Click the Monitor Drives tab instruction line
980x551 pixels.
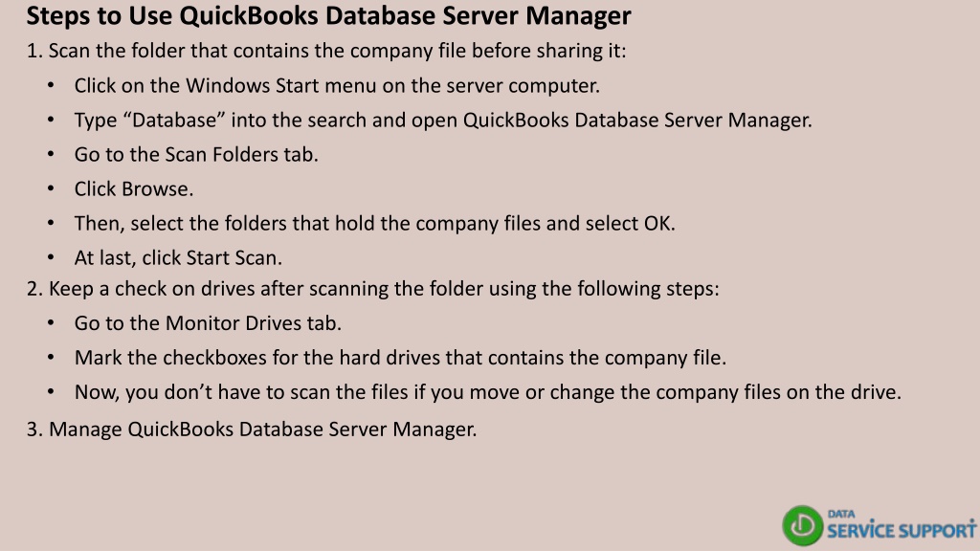click(x=208, y=323)
